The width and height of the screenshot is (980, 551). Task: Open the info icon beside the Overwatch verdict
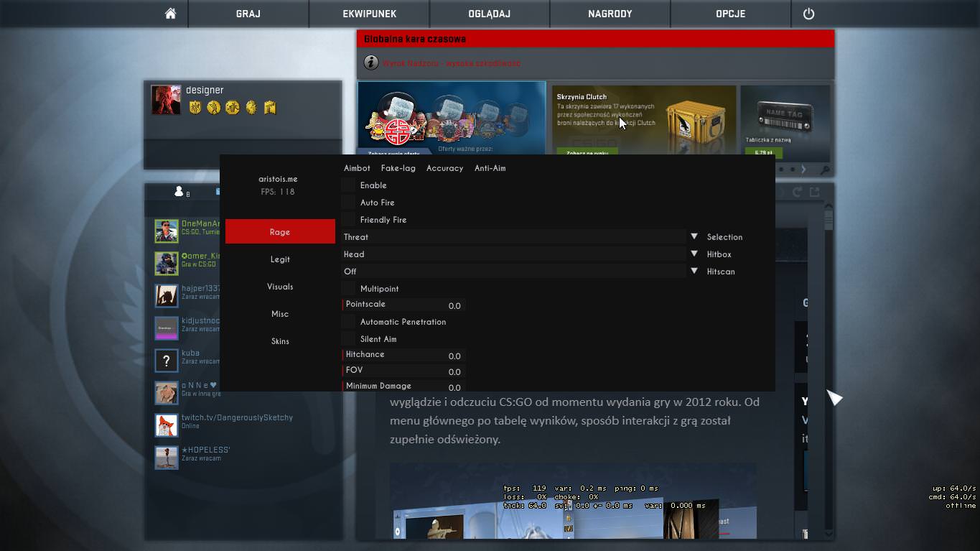[371, 62]
